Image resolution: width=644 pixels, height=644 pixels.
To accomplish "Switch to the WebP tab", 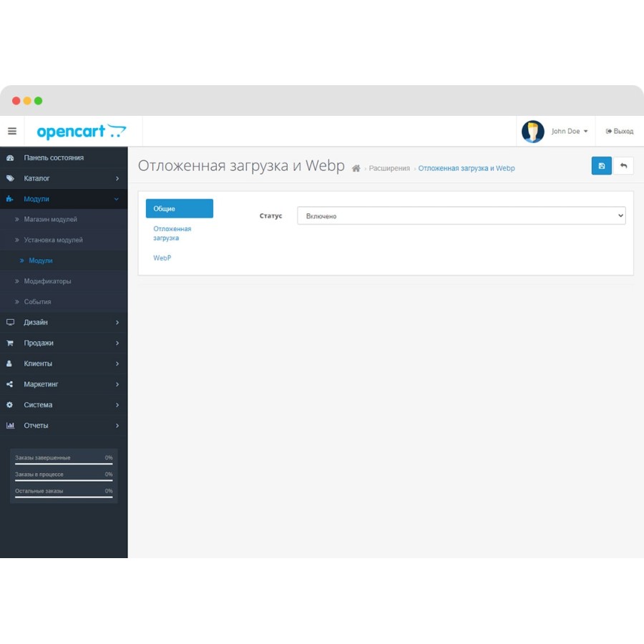I will point(162,258).
